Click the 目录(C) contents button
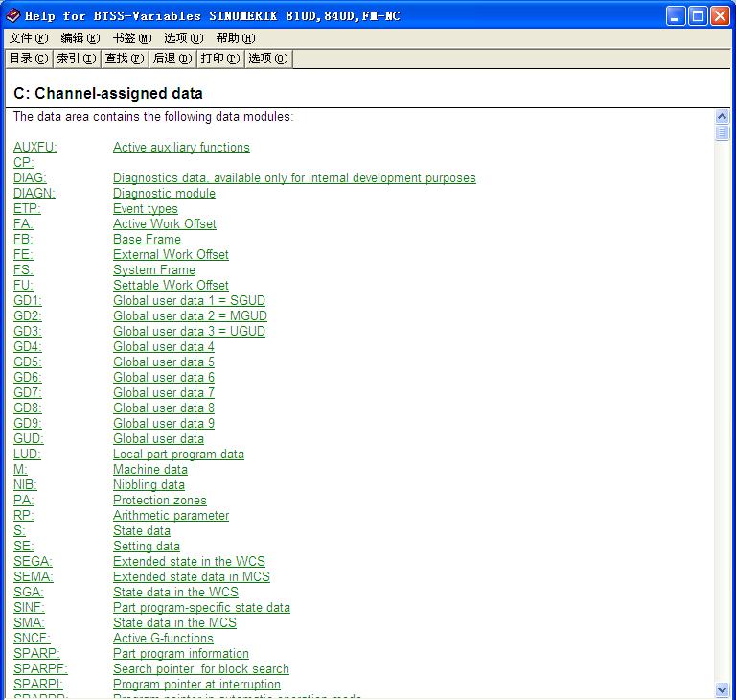This screenshot has height=700, width=736. (x=29, y=58)
